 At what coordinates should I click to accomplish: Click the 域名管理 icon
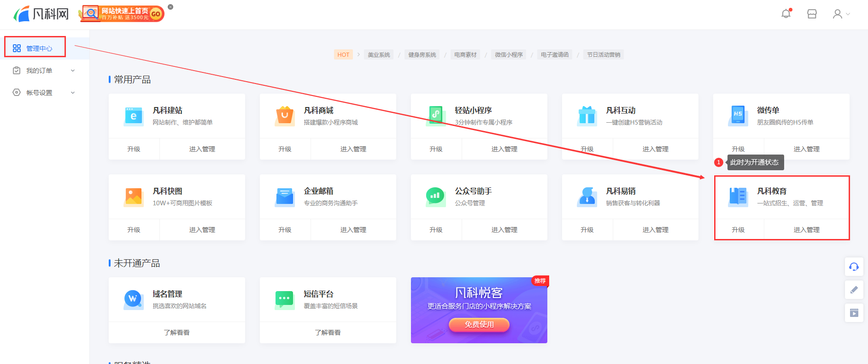(x=134, y=299)
